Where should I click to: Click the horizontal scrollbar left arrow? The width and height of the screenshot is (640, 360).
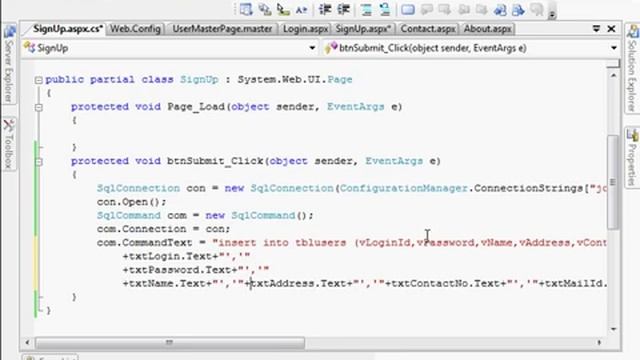pos(27,343)
